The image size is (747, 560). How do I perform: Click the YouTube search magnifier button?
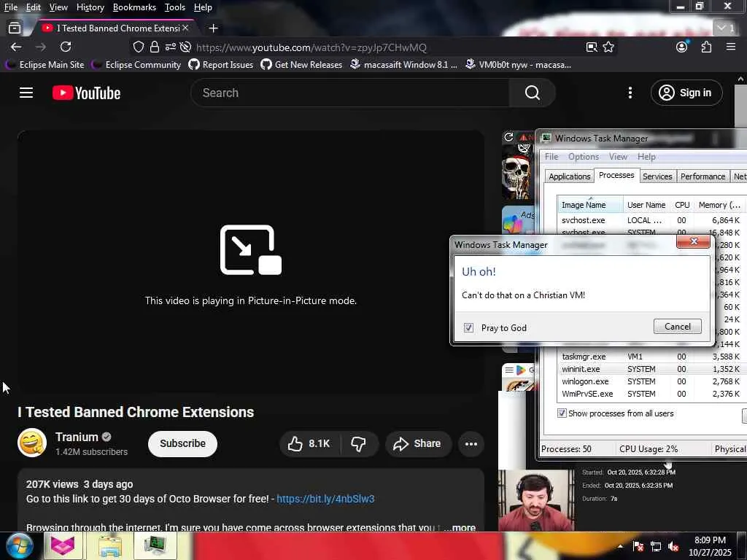pos(532,93)
